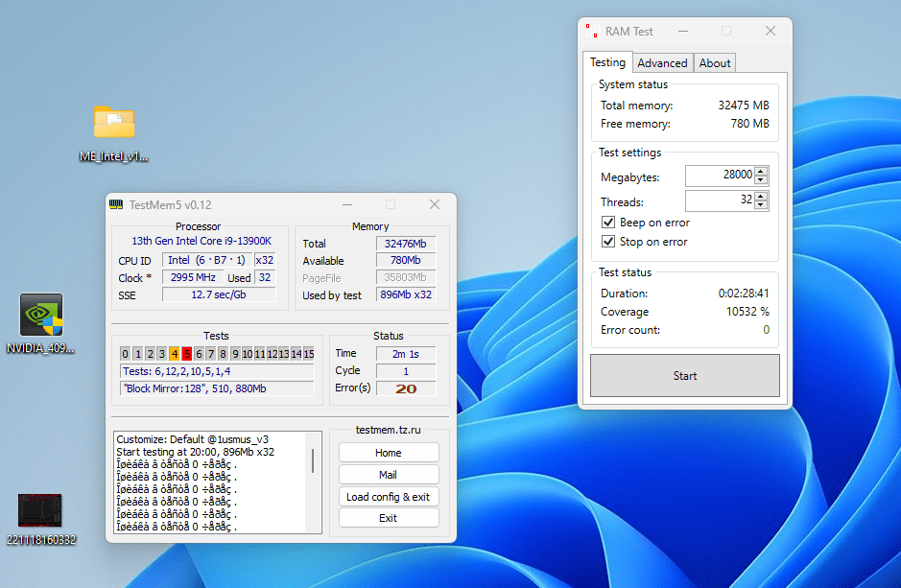Click the red test box number 5

point(186,354)
